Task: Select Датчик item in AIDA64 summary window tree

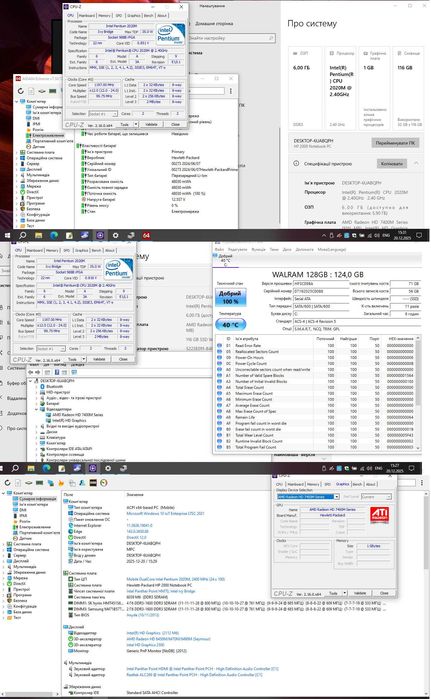Action: pos(26,539)
